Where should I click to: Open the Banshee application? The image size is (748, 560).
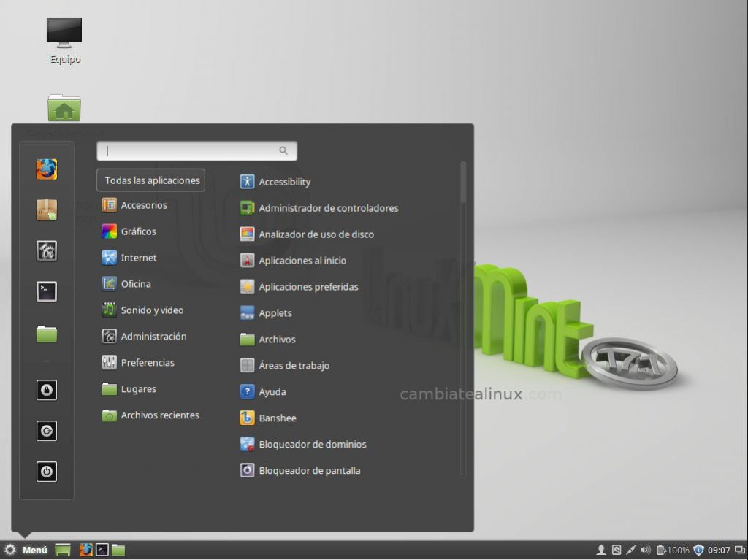pos(277,418)
